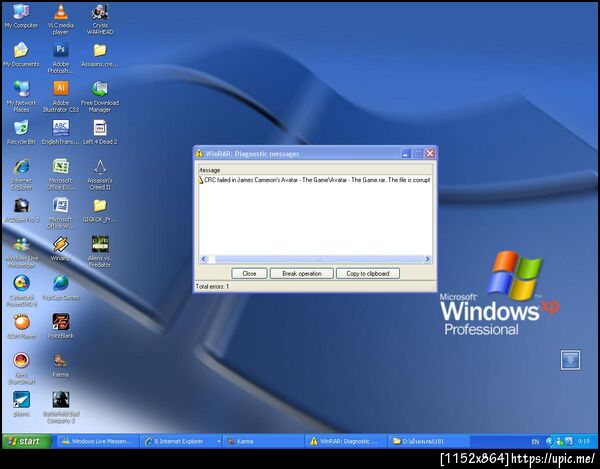Switch to the Karma taskbar button
The image size is (600, 469).
263,441
